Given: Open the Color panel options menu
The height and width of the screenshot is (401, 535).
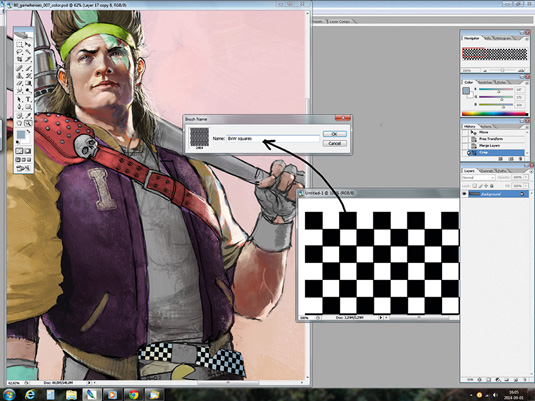Looking at the screenshot, I should (x=526, y=82).
